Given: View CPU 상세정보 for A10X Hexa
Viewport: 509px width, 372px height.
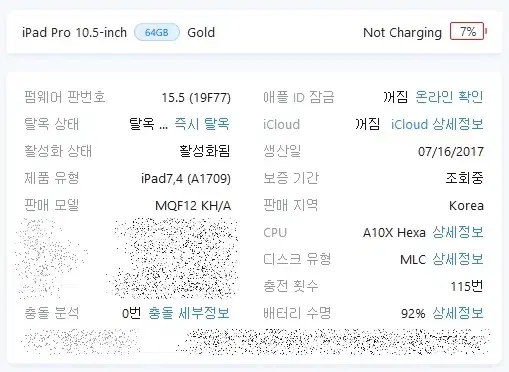Looking at the screenshot, I should (458, 232).
